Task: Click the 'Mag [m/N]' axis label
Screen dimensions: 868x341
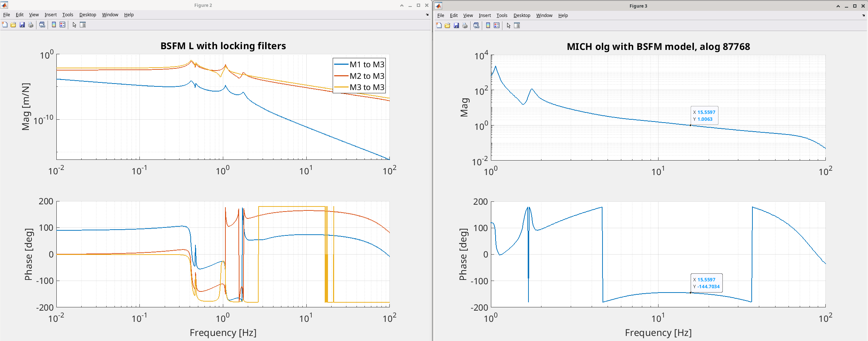Action: point(26,107)
